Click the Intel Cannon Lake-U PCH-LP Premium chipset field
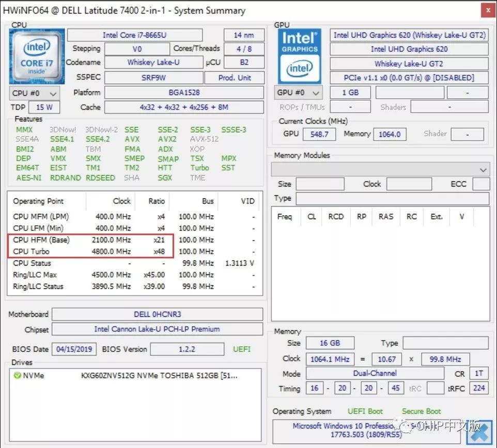The height and width of the screenshot is (448, 497). [158, 329]
